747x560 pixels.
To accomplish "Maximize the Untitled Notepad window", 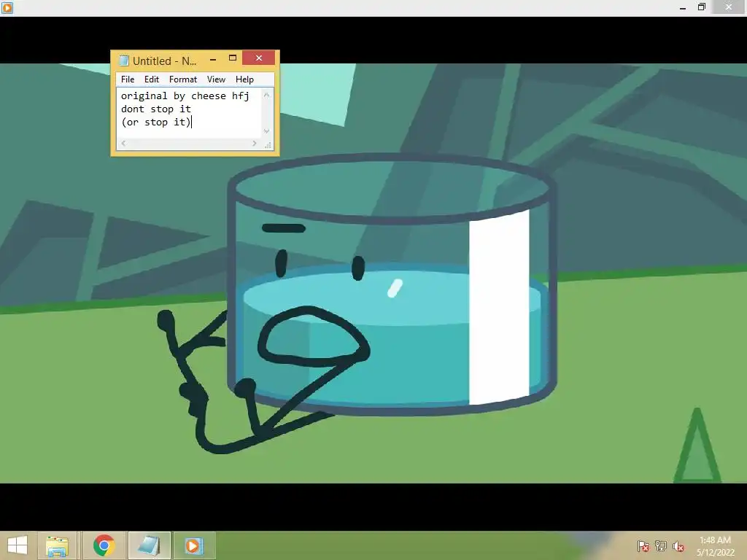I will pos(233,58).
